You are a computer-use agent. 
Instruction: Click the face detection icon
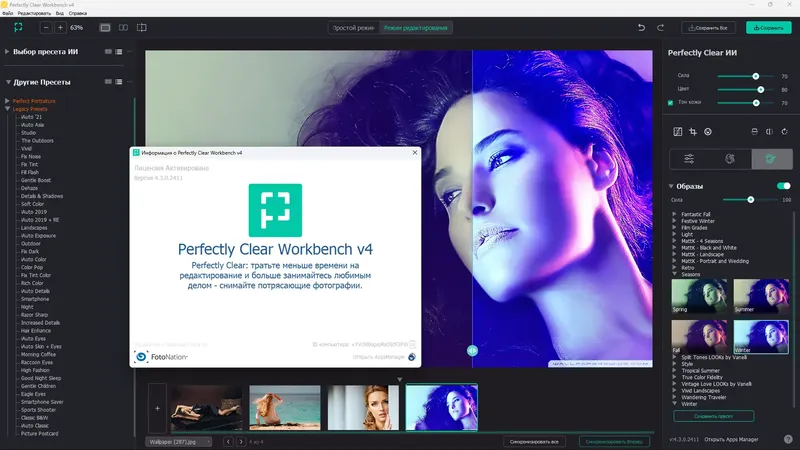pos(708,132)
